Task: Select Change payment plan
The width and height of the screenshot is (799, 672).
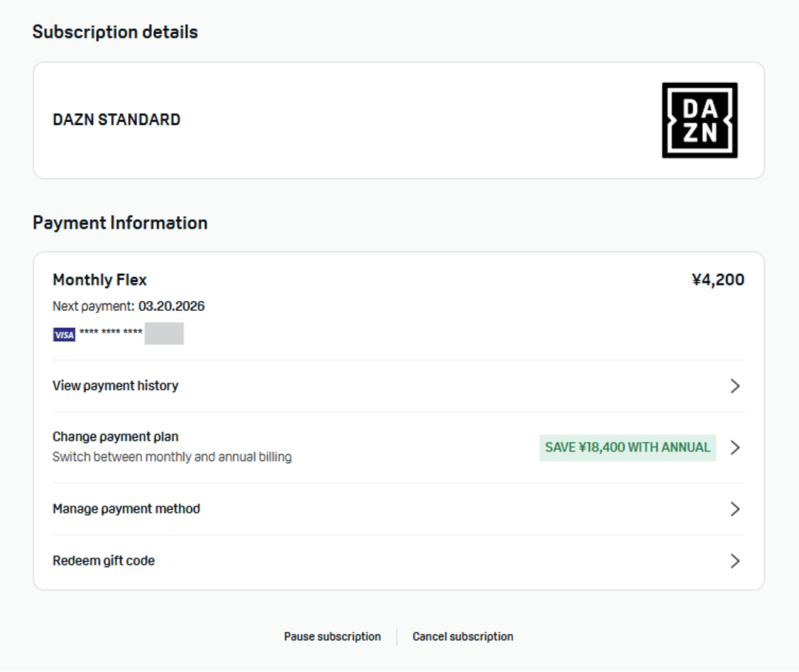Action: (x=115, y=437)
